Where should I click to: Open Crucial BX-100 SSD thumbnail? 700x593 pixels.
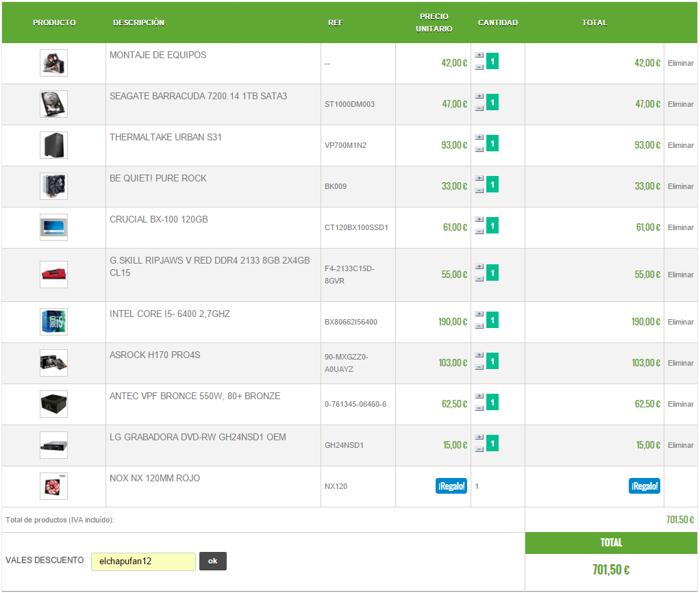point(53,227)
